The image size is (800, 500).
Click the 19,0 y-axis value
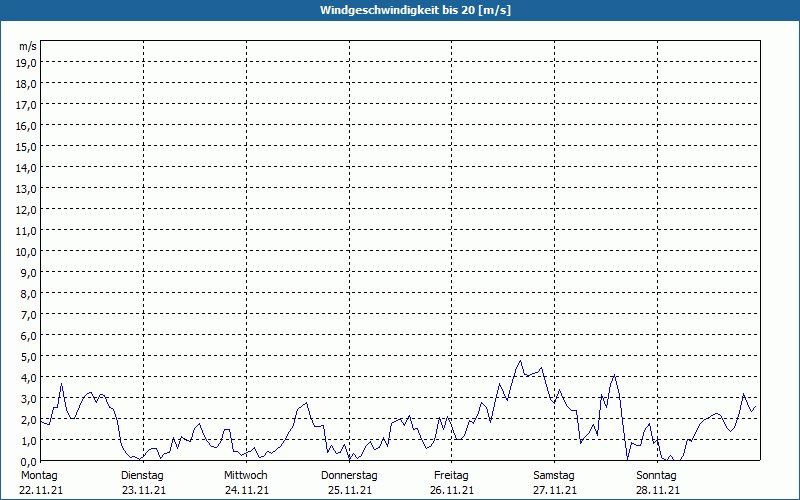tap(27, 62)
